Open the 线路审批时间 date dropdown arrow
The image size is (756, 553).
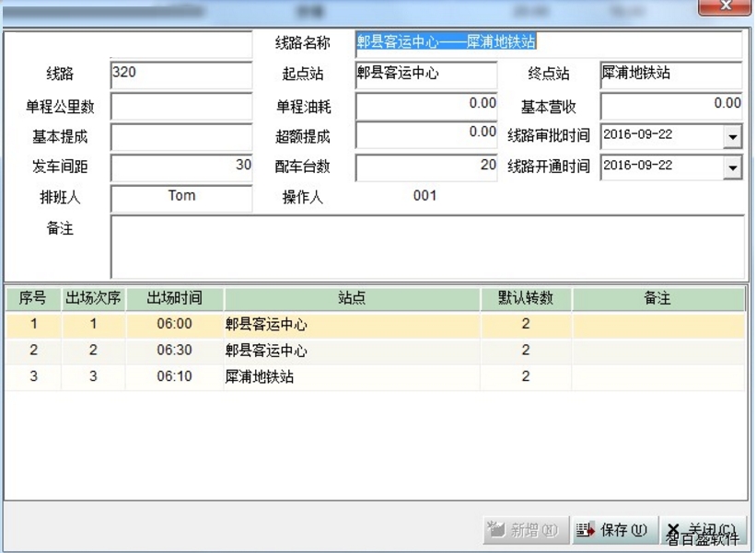(732, 137)
